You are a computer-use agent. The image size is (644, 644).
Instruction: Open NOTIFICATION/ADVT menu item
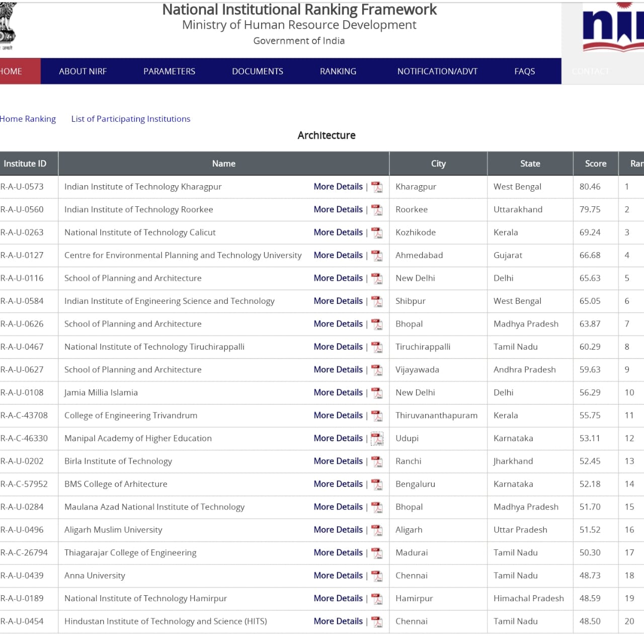click(x=437, y=71)
